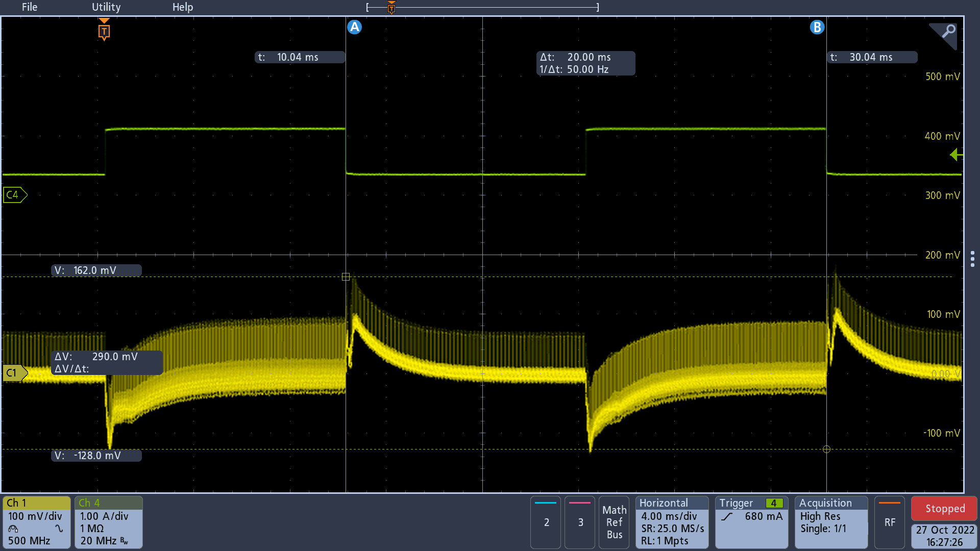980x551 pixels.
Task: Click the 500 mV scale label
Action: tap(942, 77)
